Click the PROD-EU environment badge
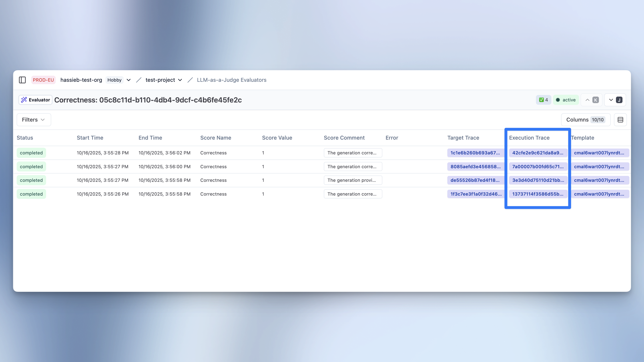The image size is (644, 362). [43, 80]
